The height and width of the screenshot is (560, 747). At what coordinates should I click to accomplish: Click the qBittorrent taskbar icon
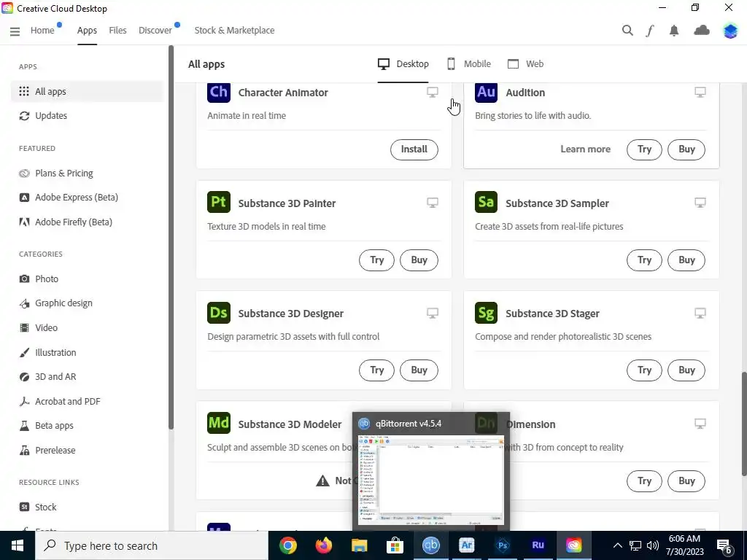[x=430, y=545]
